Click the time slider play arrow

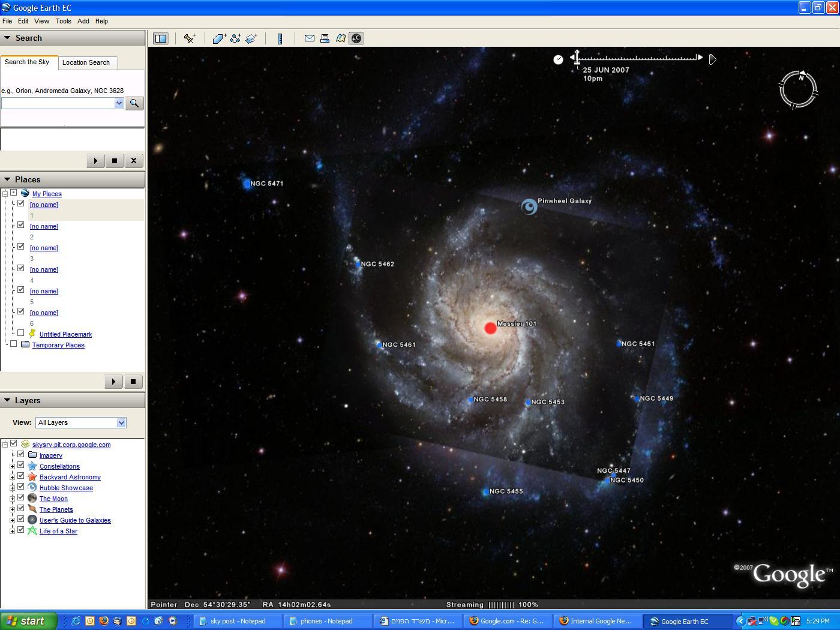tap(712, 59)
